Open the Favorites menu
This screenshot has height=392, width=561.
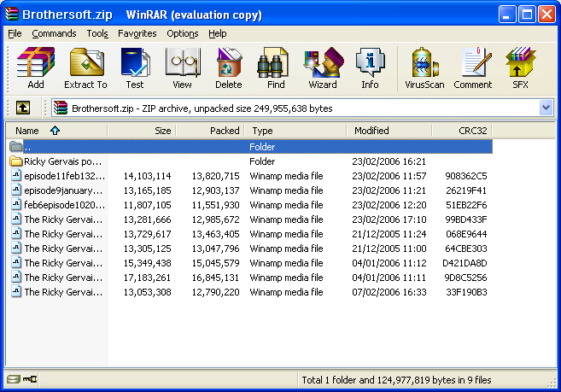coord(137,33)
